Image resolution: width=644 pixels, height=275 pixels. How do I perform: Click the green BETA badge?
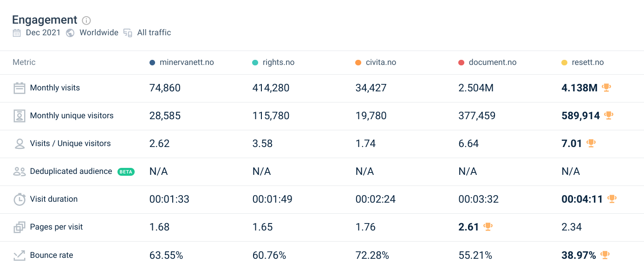pyautogui.click(x=126, y=172)
